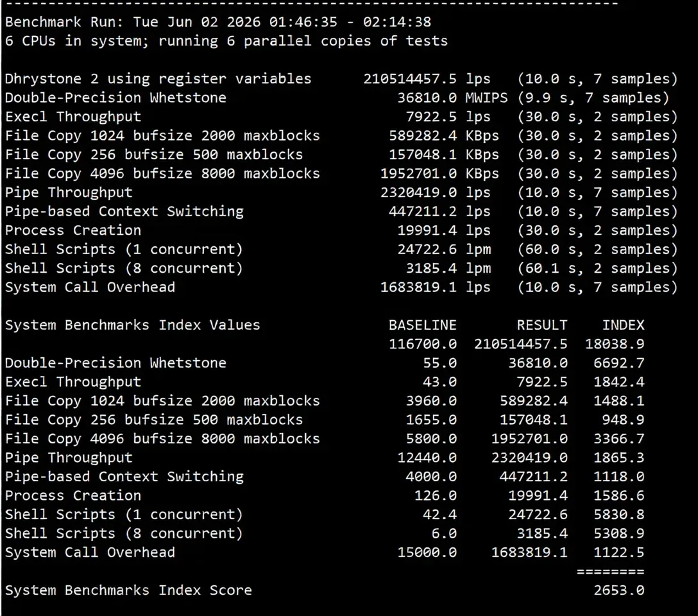The image size is (698, 616).
Task: Click baseline value 3960.0
Action: click(431, 400)
